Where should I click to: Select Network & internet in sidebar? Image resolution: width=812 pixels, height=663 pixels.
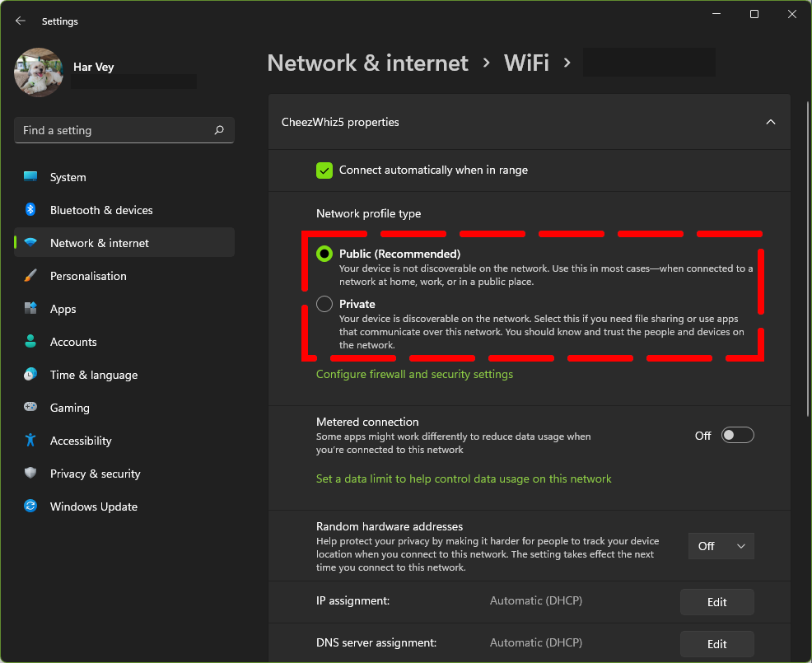coord(124,242)
